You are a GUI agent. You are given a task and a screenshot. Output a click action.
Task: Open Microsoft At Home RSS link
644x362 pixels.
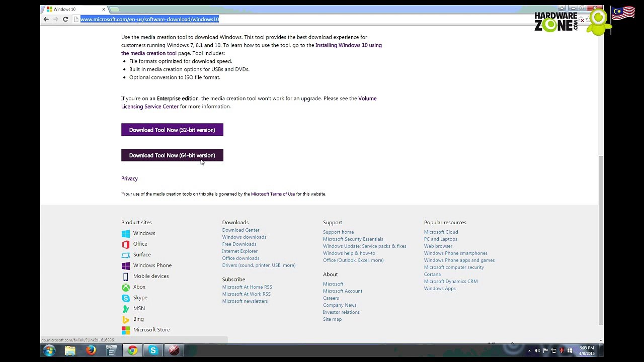tap(247, 287)
